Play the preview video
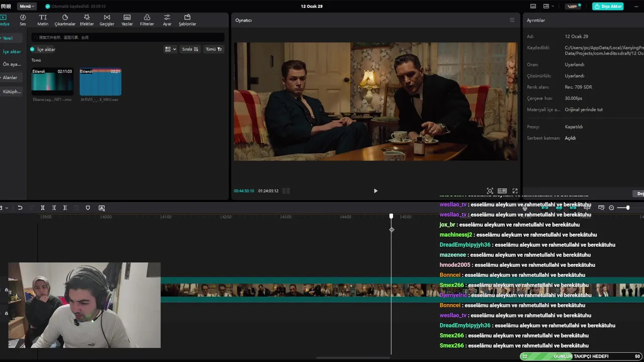Screen dimensions: 644x362 375,191
